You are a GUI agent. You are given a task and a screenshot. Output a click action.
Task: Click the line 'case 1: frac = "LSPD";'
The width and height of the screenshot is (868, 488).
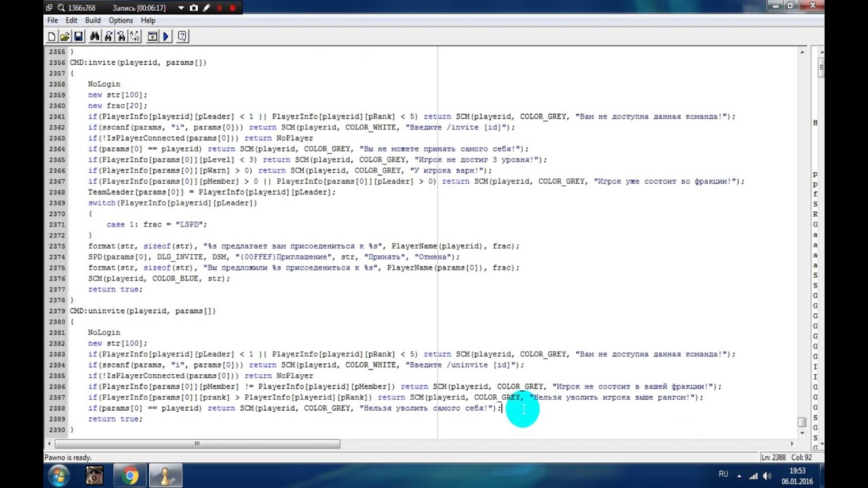[x=157, y=224]
